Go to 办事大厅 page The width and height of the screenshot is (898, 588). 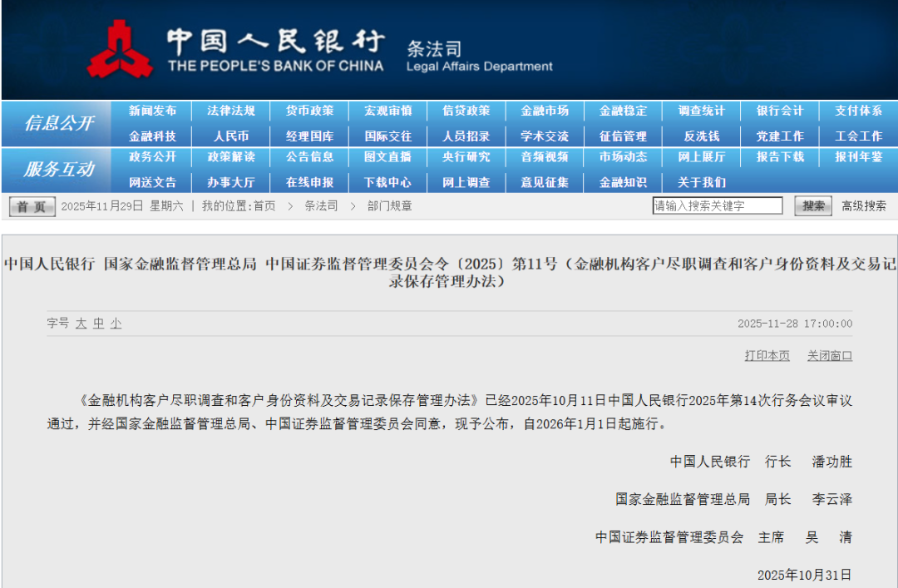[231, 183]
